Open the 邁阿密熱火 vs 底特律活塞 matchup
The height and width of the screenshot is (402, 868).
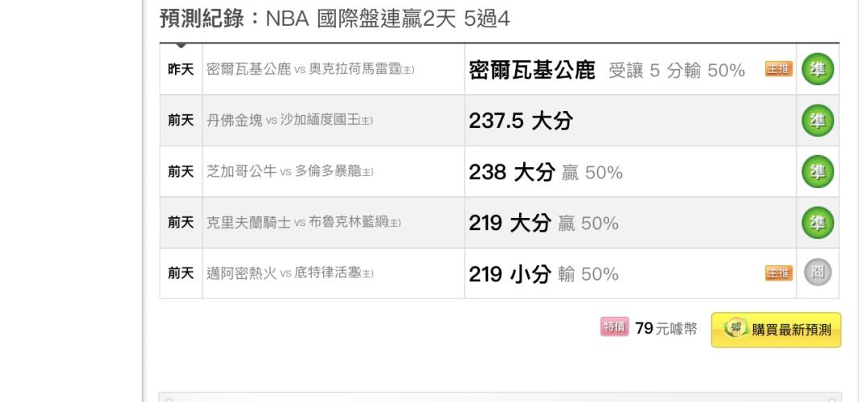click(290, 274)
